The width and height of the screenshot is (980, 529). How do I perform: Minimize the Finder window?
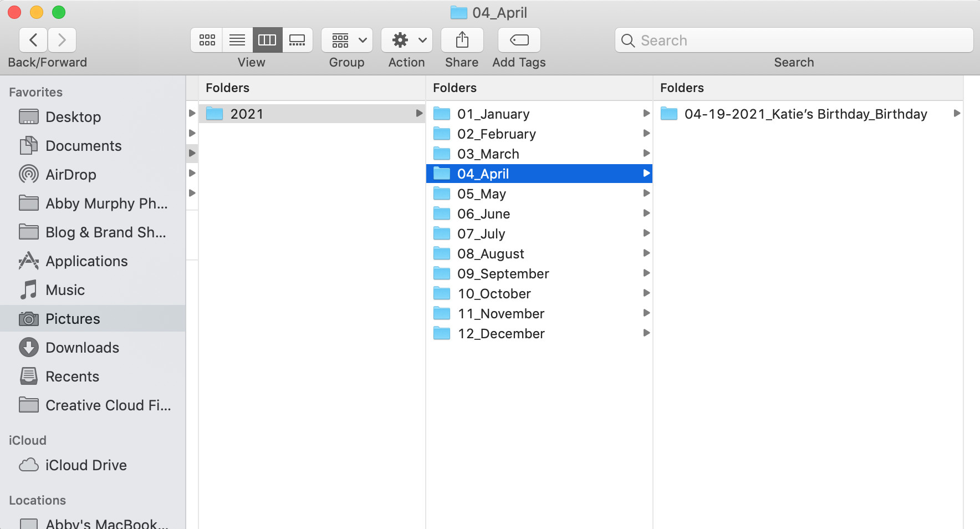click(37, 12)
